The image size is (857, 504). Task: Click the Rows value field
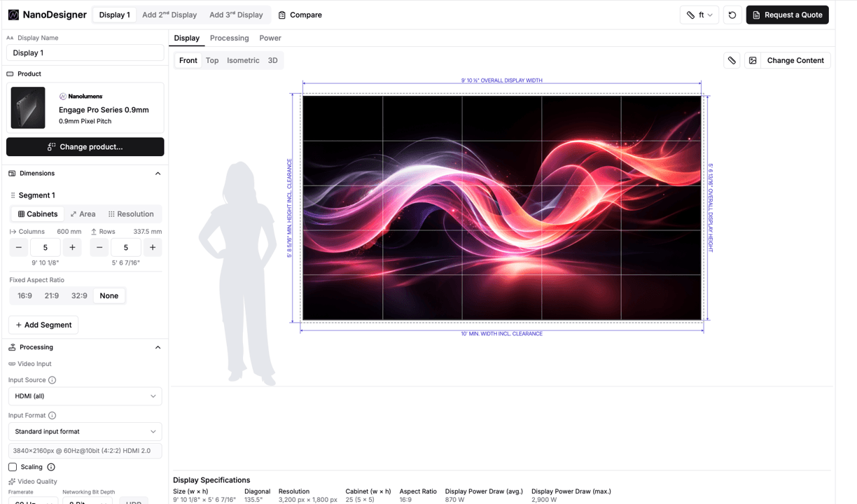point(126,247)
